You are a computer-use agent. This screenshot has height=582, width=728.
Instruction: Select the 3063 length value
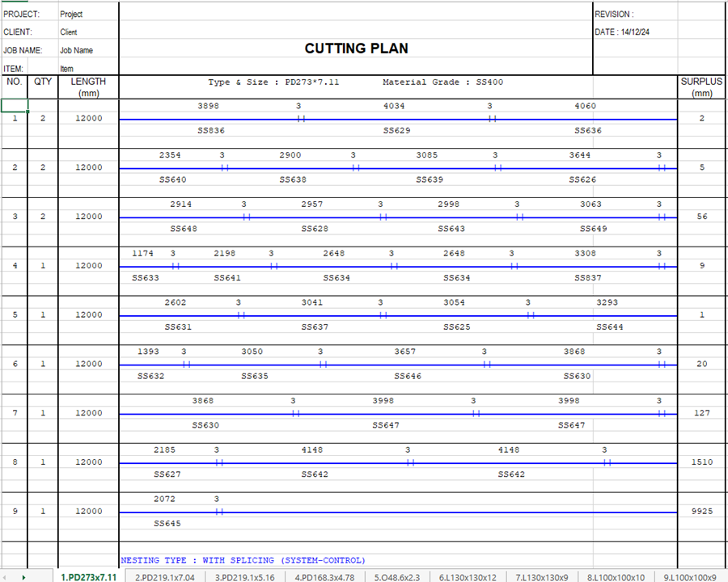click(x=590, y=205)
